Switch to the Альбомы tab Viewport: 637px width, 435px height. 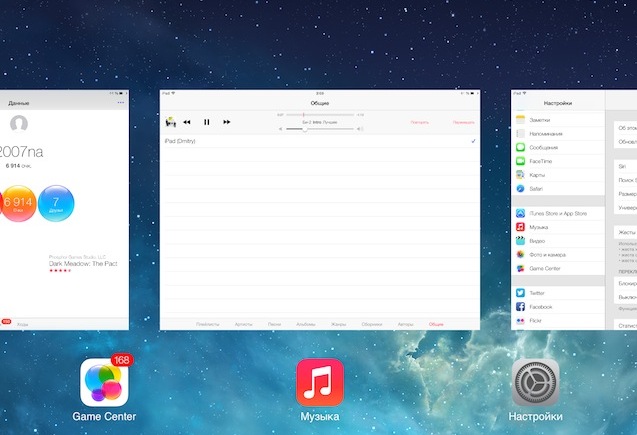click(305, 325)
